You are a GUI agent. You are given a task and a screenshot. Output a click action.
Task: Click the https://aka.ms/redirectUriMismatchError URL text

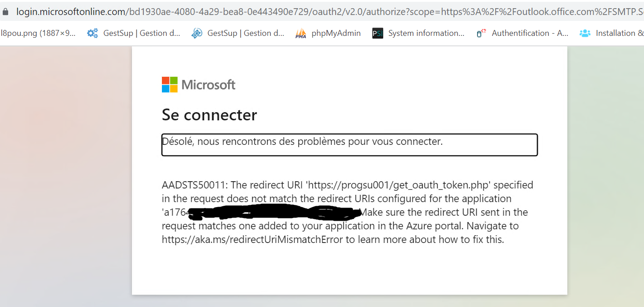coord(252,240)
